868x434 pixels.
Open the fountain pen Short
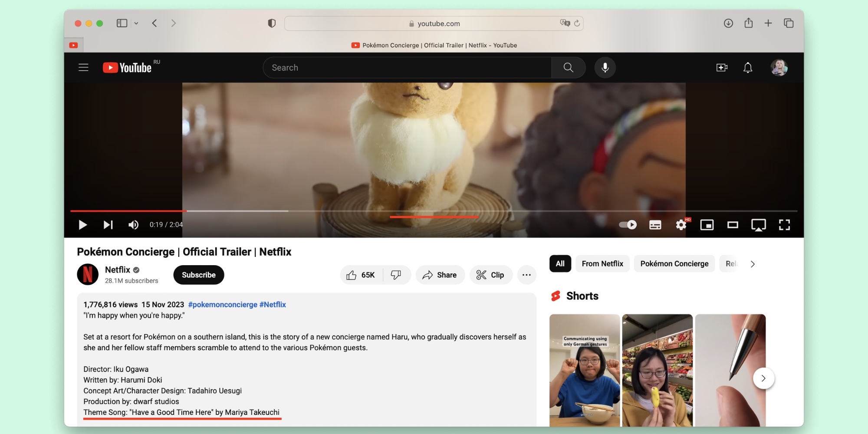(730, 370)
